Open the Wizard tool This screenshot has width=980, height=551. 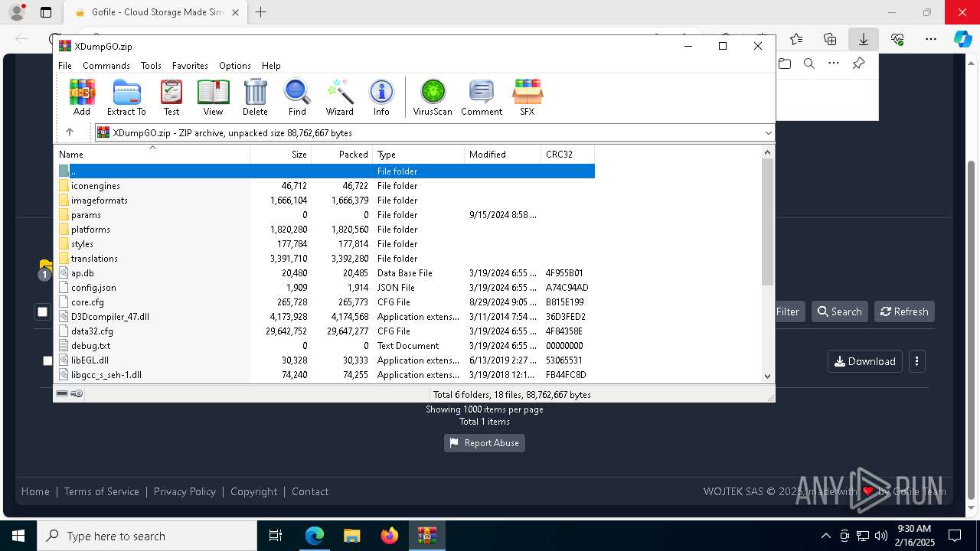(339, 97)
